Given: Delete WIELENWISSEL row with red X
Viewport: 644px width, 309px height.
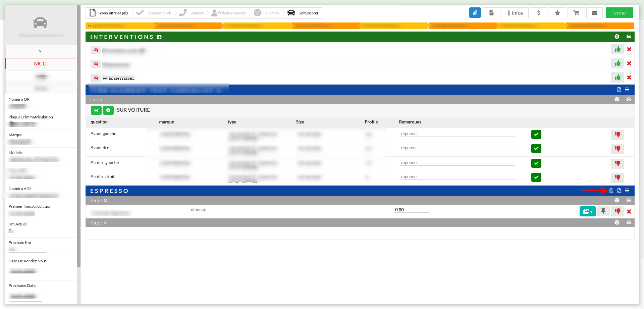Looking at the screenshot, I should pos(629,78).
